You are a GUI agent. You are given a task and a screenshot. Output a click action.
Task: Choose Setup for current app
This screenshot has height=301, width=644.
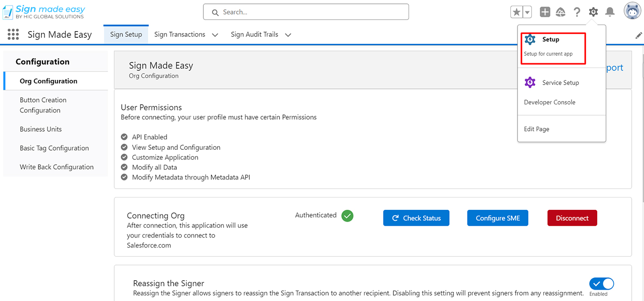click(553, 48)
